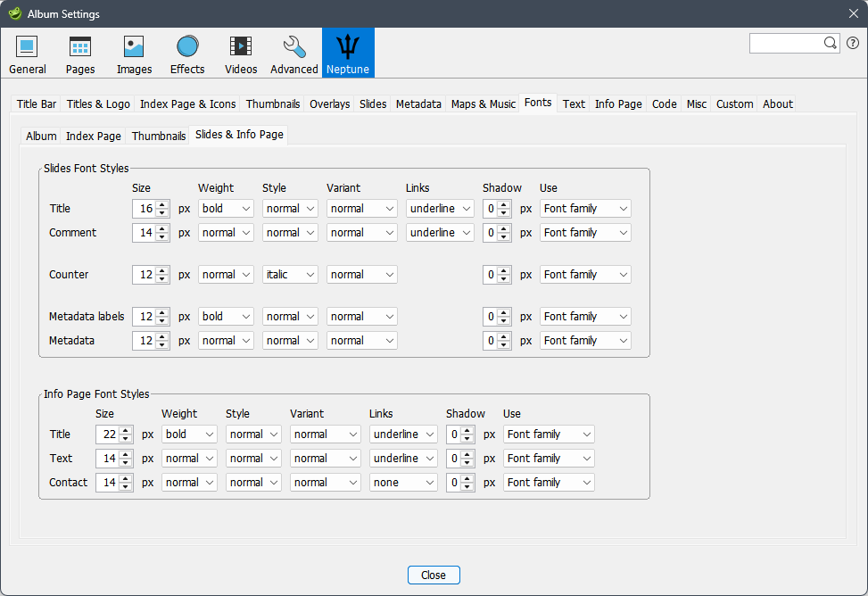The height and width of the screenshot is (596, 868).
Task: Open Slides Metadata variant dropdown
Action: pos(362,341)
